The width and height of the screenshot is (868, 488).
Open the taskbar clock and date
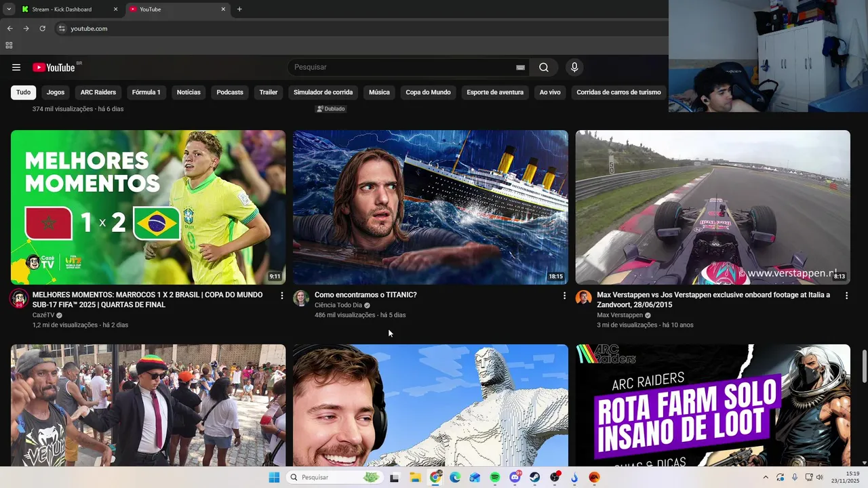[x=846, y=477]
